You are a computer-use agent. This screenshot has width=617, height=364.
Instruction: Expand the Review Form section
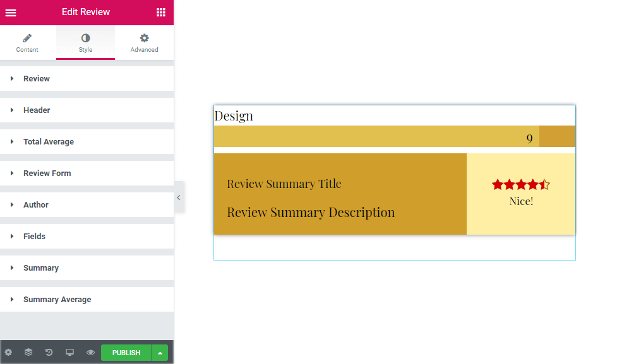(87, 173)
